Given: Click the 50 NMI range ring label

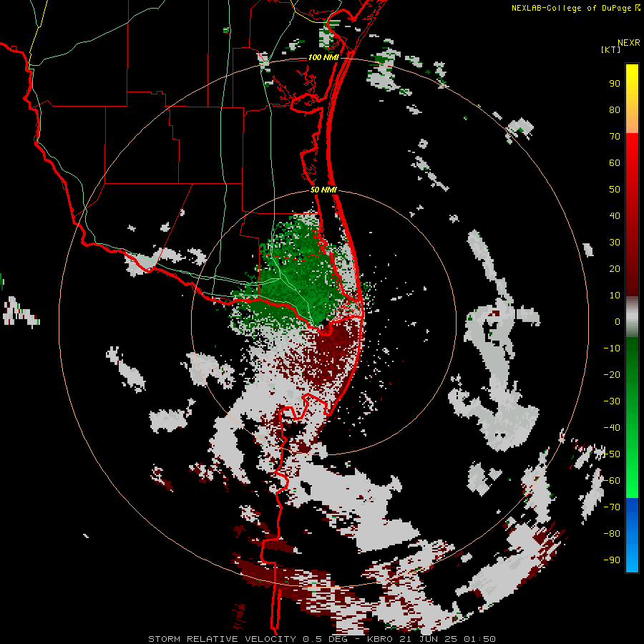Looking at the screenshot, I should (323, 190).
